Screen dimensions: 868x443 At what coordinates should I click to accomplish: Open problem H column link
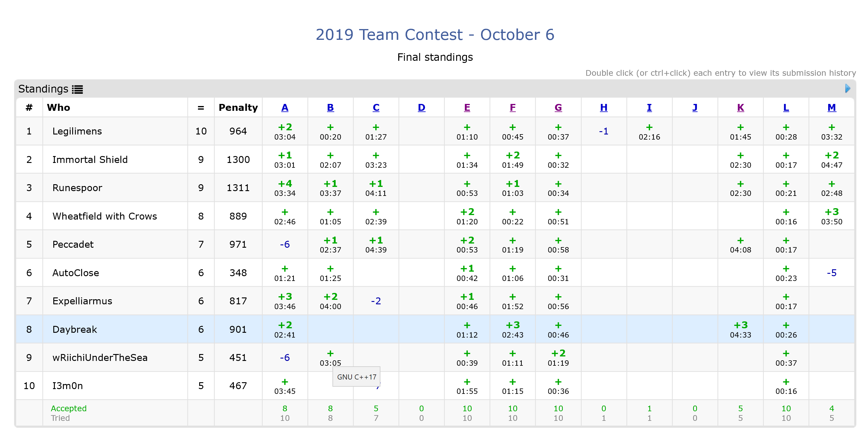coord(604,108)
